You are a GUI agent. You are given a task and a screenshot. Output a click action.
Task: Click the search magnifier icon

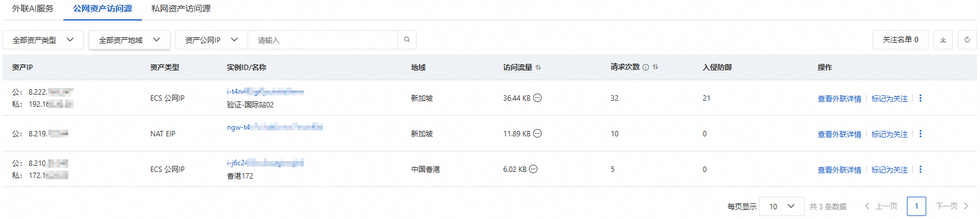[407, 40]
